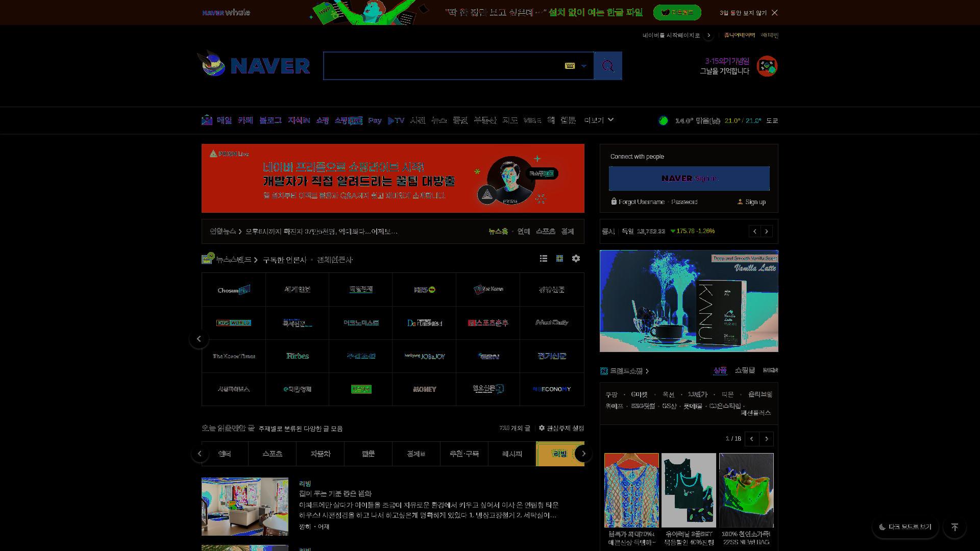Go to next topic tabs arrow
The height and width of the screenshot is (551, 980).
(x=583, y=454)
